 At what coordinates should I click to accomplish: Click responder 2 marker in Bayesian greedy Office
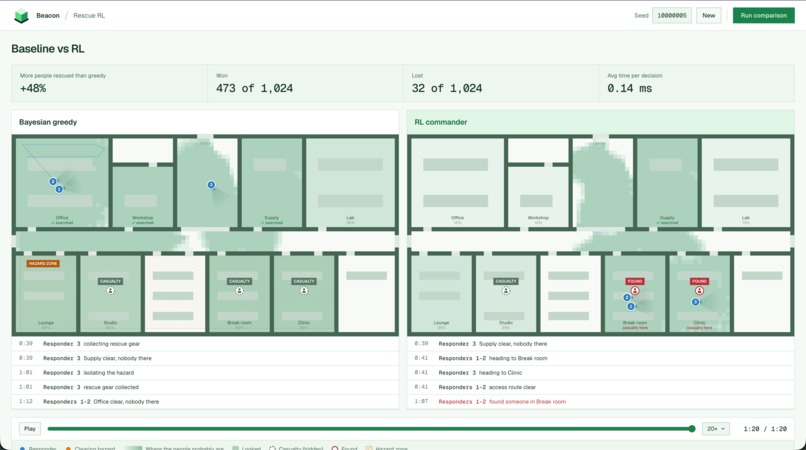tap(53, 182)
